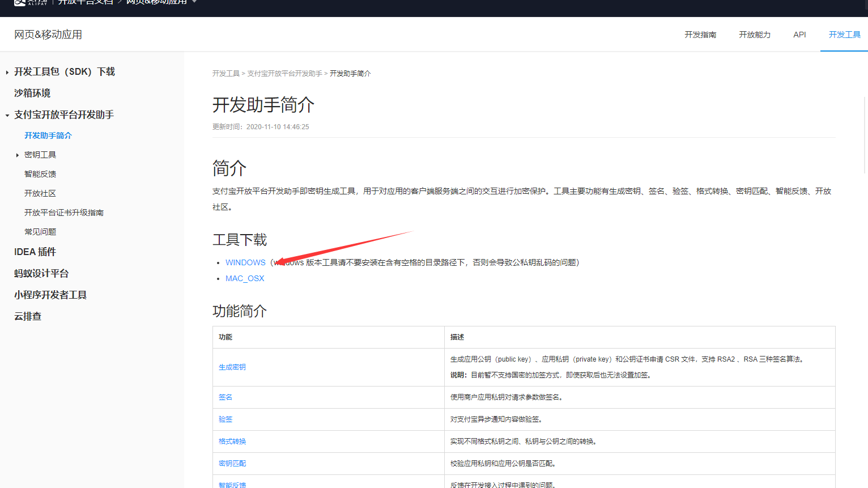
Task: Click 支付宝开放平台开发助手 breadcrumb link
Action: click(284, 74)
